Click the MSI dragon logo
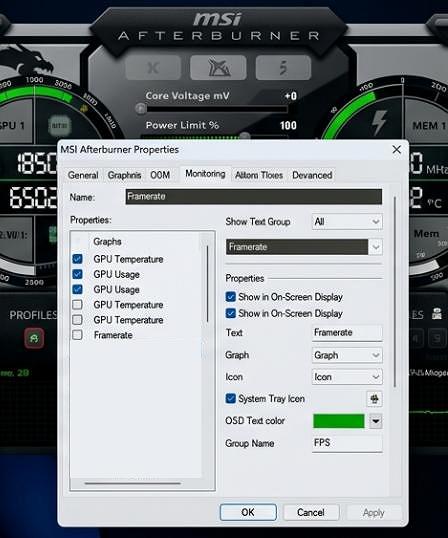The width and height of the screenshot is (448, 538). tap(27, 62)
